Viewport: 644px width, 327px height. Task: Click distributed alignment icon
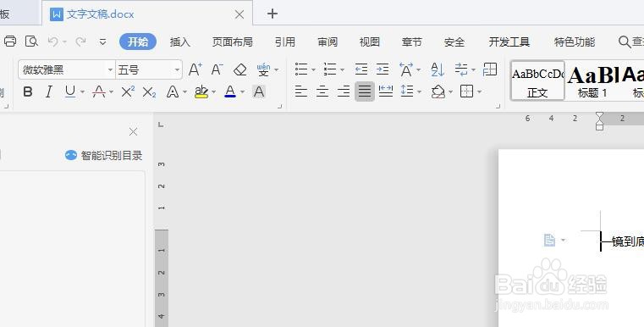pyautogui.click(x=386, y=91)
